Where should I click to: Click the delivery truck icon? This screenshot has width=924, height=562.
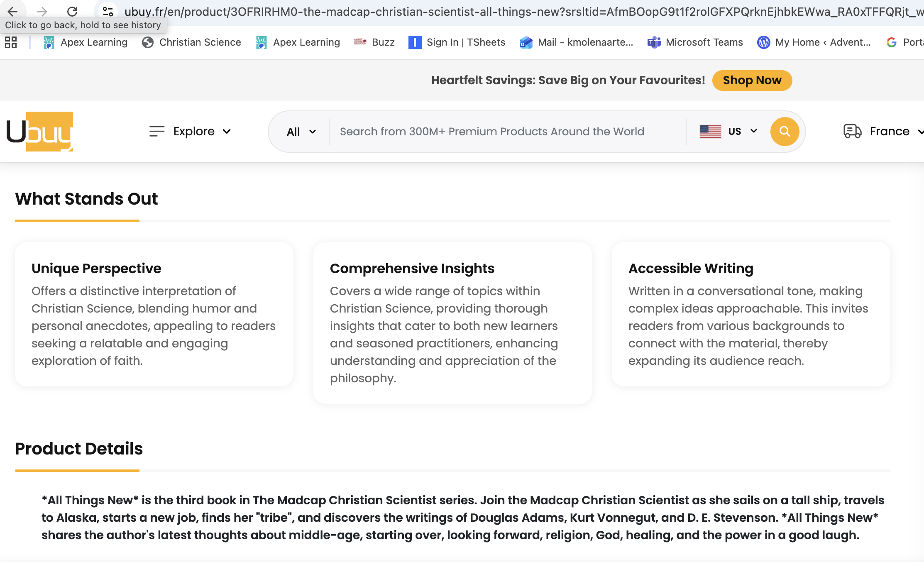point(852,132)
